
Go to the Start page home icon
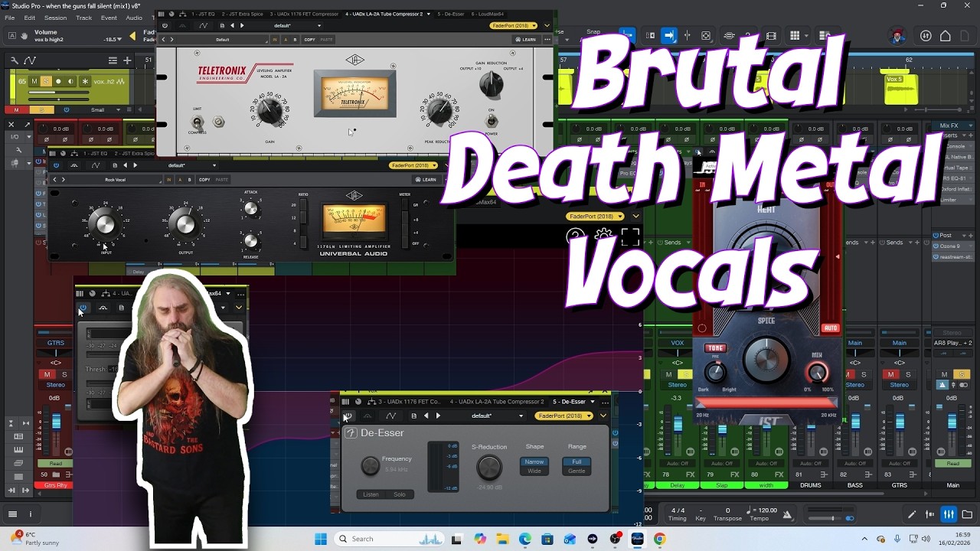pyautogui.click(x=946, y=36)
